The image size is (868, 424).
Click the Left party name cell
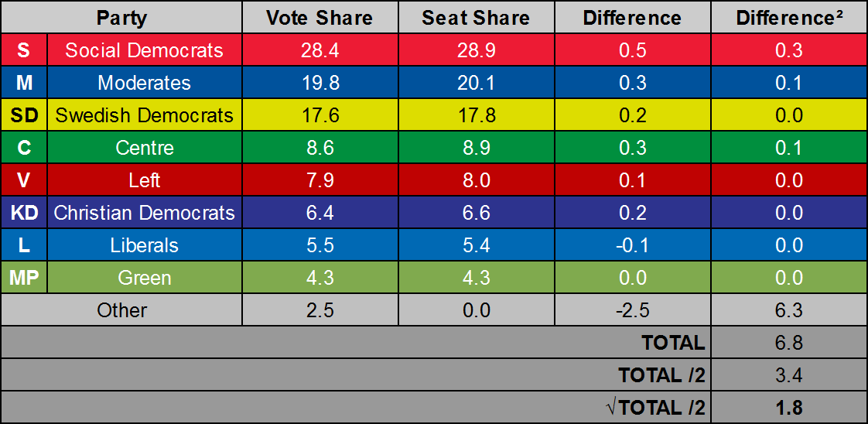click(145, 180)
